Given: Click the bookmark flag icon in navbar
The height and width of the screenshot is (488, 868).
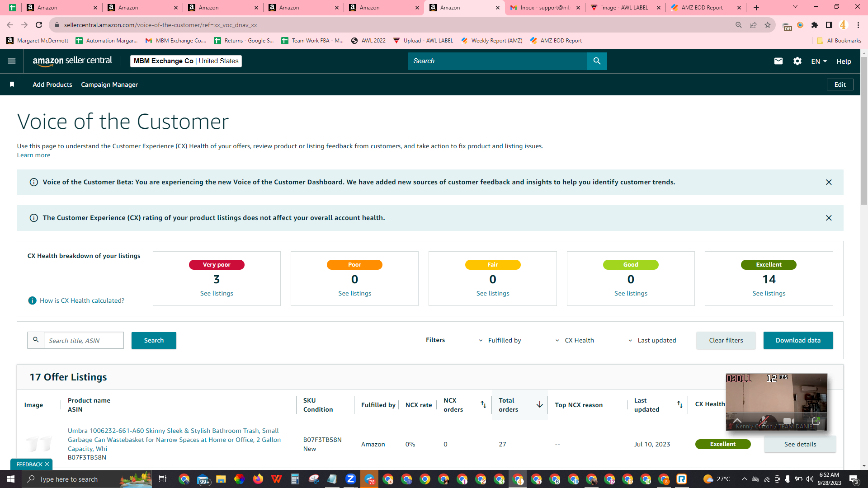Looking at the screenshot, I should click(12, 84).
